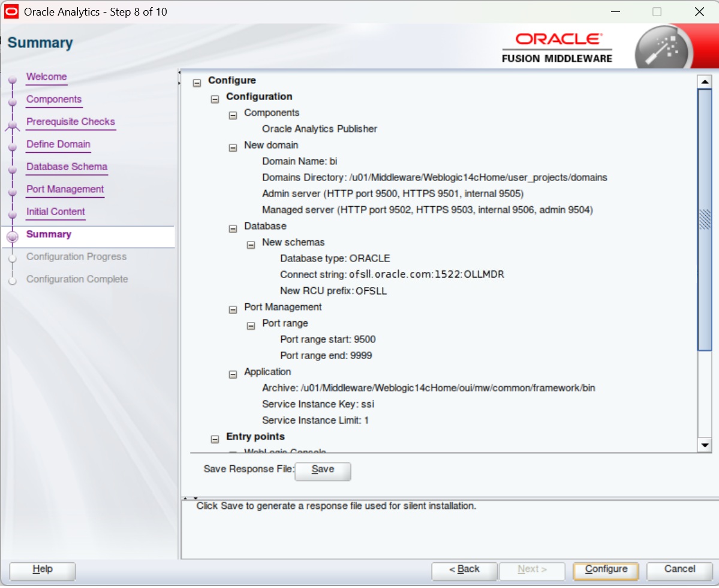The height and width of the screenshot is (588, 719).
Task: Select the Connect string row
Action: click(392, 275)
